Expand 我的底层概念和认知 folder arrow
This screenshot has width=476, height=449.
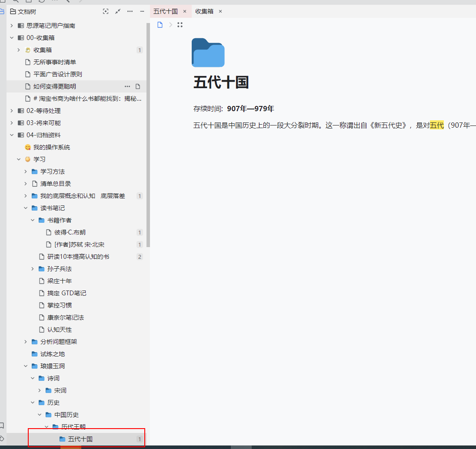click(x=26, y=196)
